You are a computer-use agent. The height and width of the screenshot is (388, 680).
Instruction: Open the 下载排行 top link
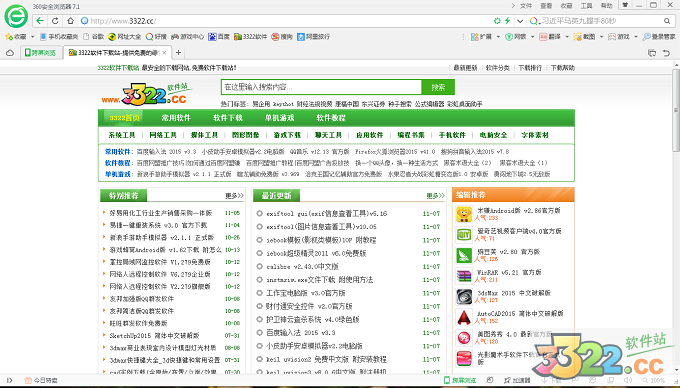click(x=530, y=68)
